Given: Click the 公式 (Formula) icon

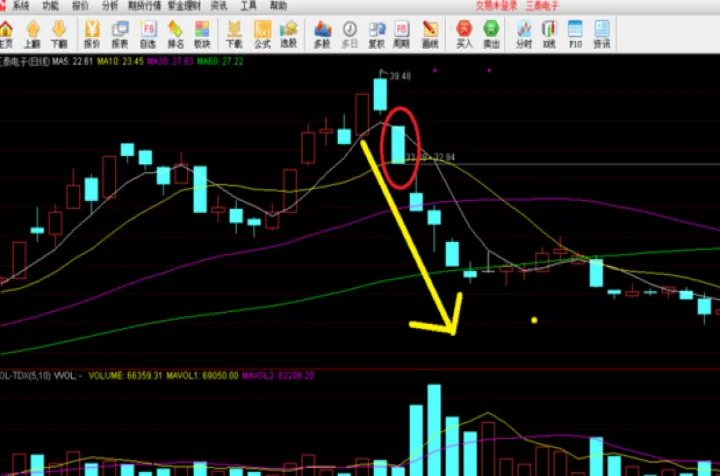Looking at the screenshot, I should tap(263, 33).
